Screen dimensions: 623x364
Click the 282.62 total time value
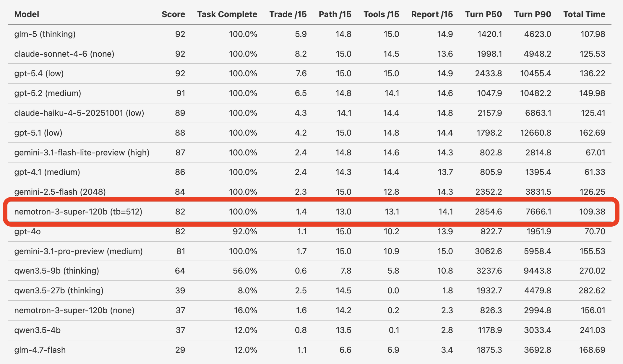pyautogui.click(x=592, y=290)
